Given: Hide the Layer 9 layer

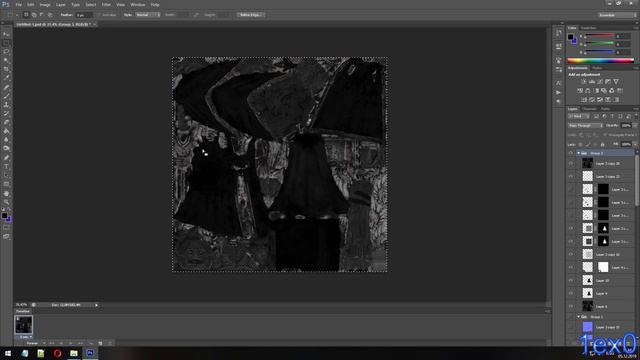Looking at the screenshot, I should point(571,293).
